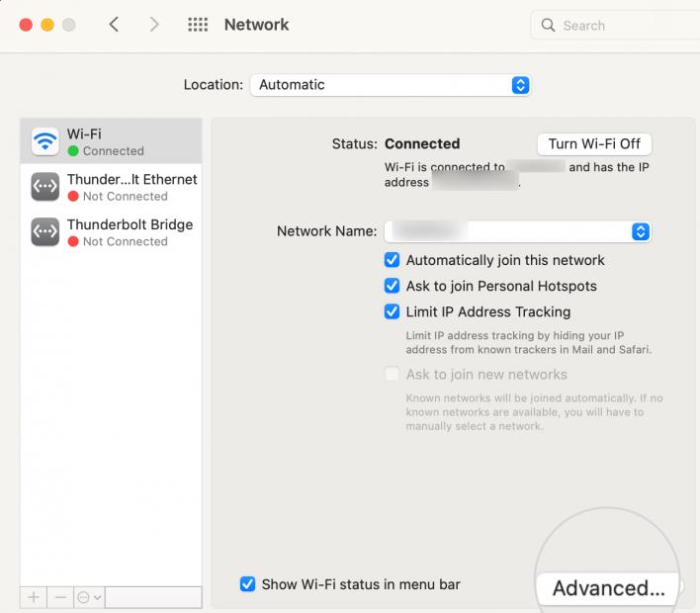Toggle Automatically join this network checkbox
This screenshot has width=700, height=613.
tap(392, 260)
